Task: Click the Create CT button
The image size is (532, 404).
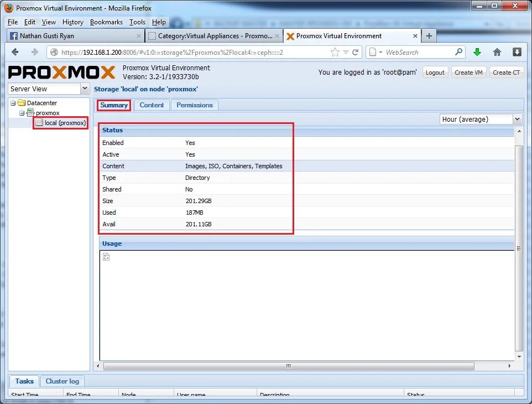Action: tap(506, 72)
